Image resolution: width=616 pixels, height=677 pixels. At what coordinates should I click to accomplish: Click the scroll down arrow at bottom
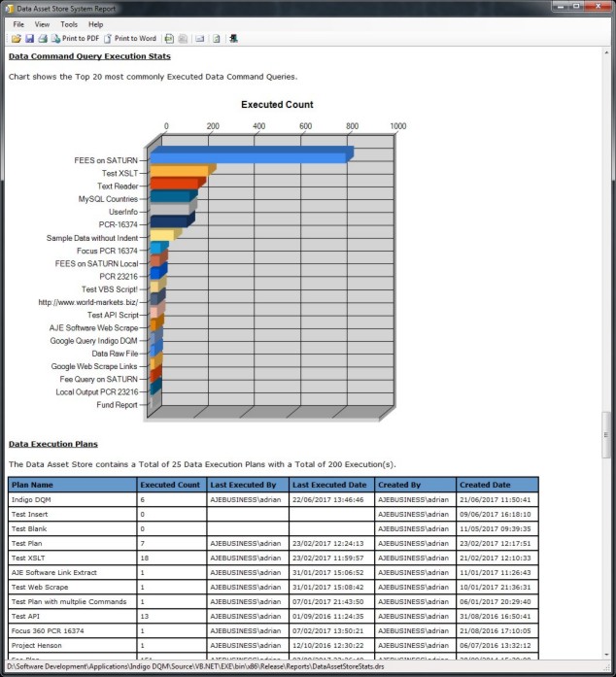point(608,656)
